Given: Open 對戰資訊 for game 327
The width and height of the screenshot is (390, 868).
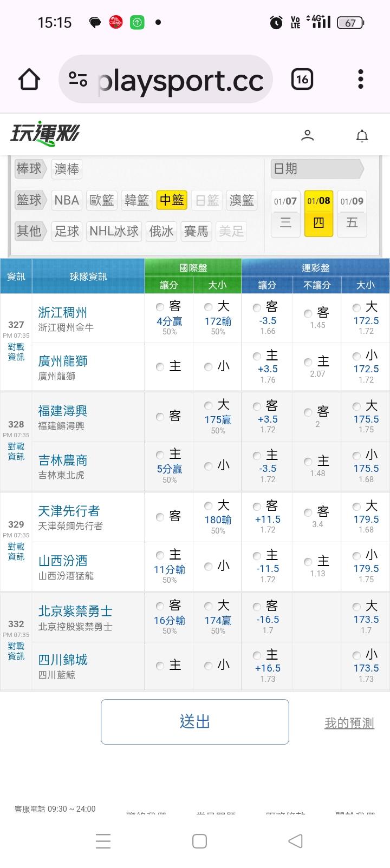Looking at the screenshot, I should click(x=16, y=352).
